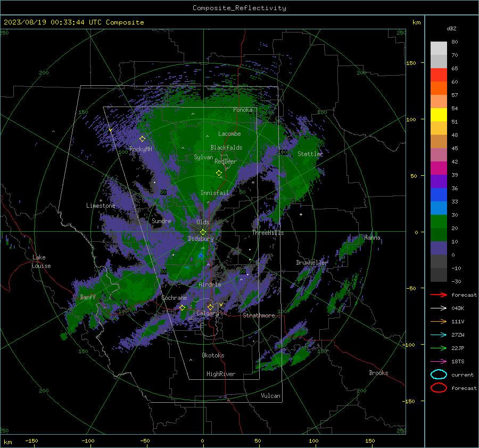Viewport: 479px width, 448px height.
Task: Select the red forecast ellipse legend icon
Action: click(439, 388)
